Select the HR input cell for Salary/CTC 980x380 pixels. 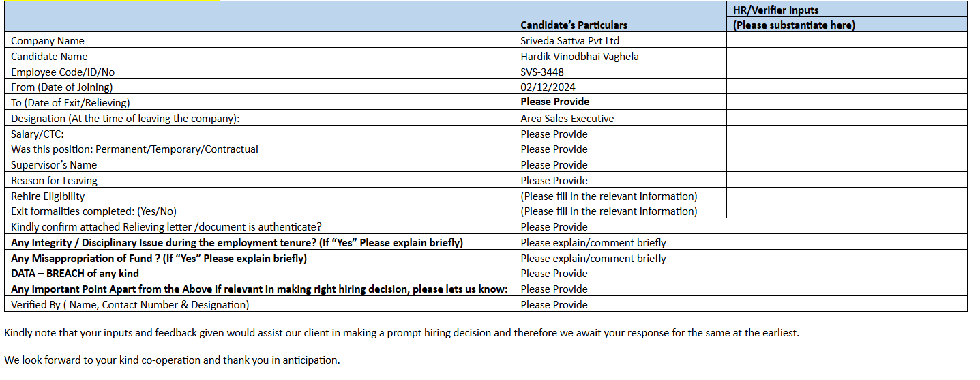846,134
